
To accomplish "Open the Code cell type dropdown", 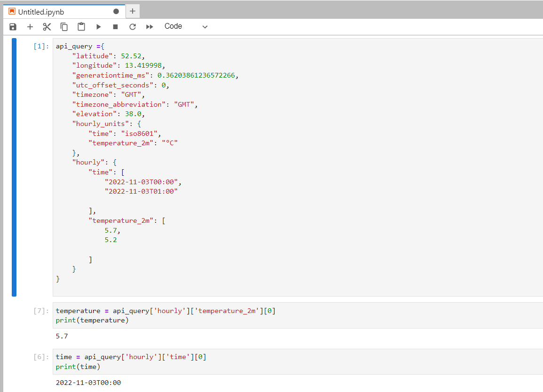I will click(x=186, y=26).
